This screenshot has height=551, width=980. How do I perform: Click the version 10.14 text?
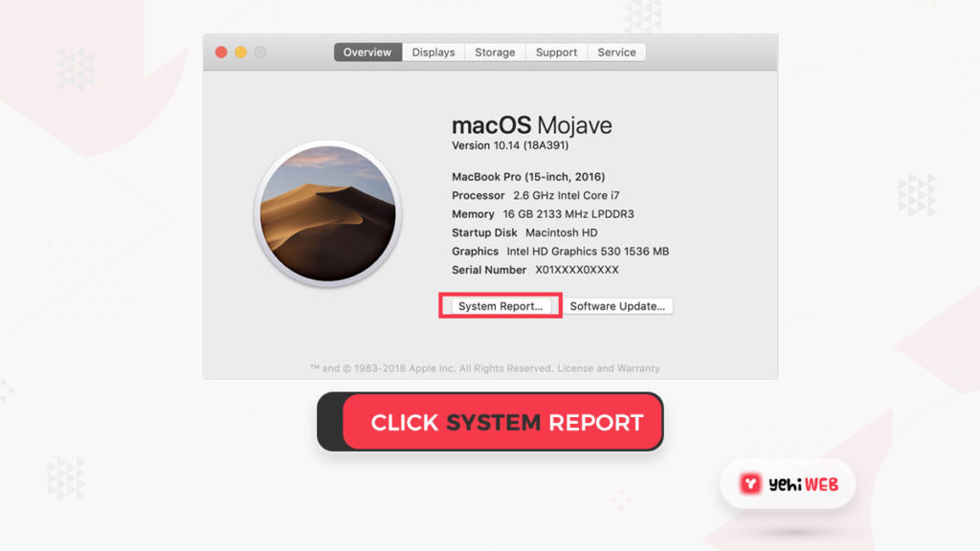[510, 145]
